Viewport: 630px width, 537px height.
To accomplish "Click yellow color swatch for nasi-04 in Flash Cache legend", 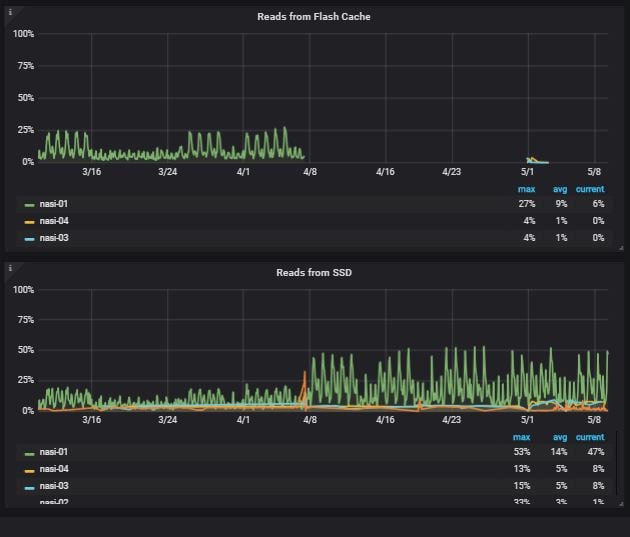I will 30,222.
